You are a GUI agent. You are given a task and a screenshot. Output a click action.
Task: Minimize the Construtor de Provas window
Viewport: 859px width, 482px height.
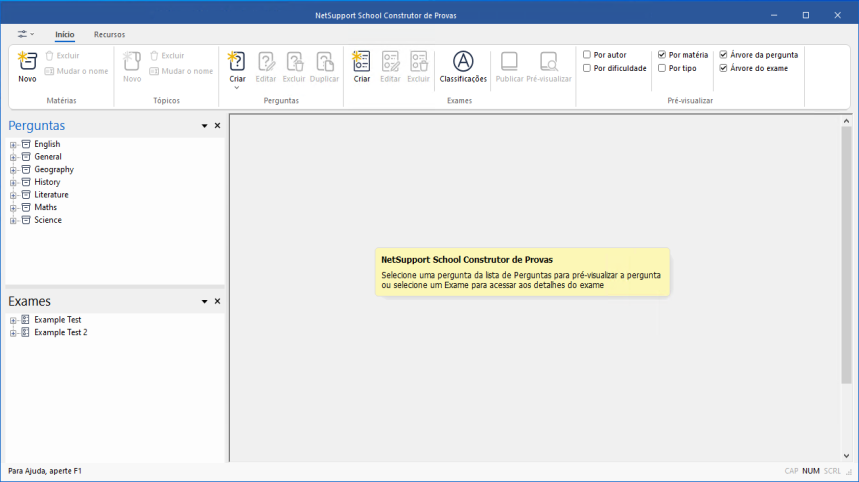click(774, 15)
